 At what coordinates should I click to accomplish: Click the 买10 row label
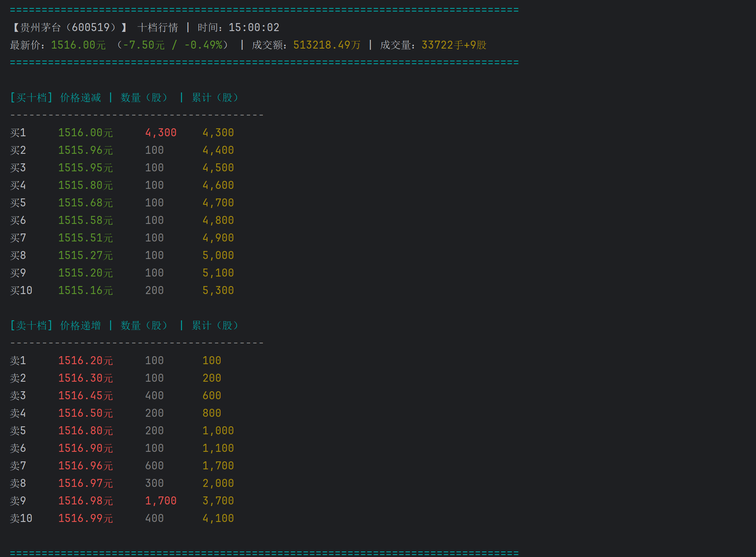21,290
